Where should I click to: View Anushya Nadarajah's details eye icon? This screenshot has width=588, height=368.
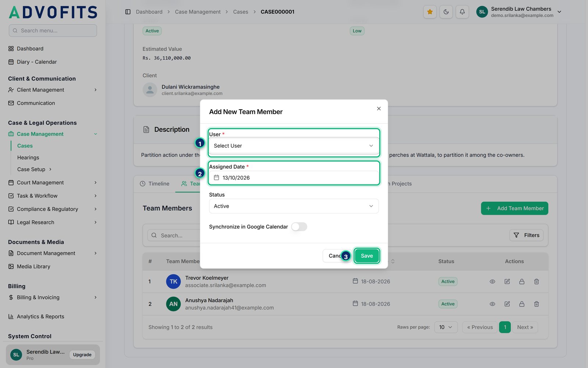tap(492, 304)
